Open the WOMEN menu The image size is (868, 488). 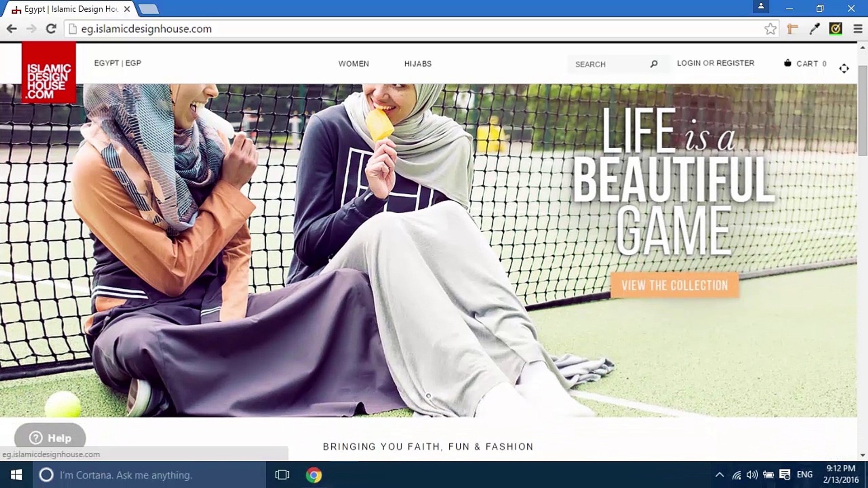(354, 64)
